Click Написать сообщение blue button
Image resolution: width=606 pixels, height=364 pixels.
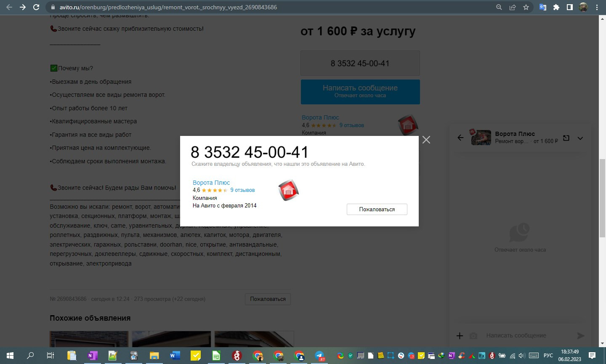(x=360, y=91)
